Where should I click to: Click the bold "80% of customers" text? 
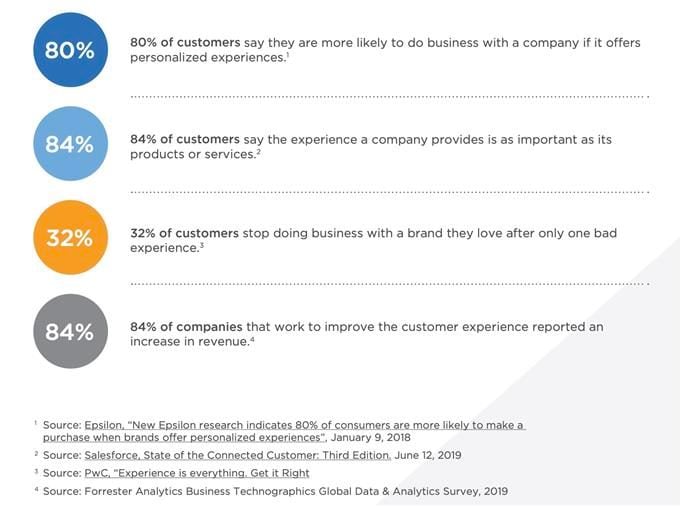(185, 43)
